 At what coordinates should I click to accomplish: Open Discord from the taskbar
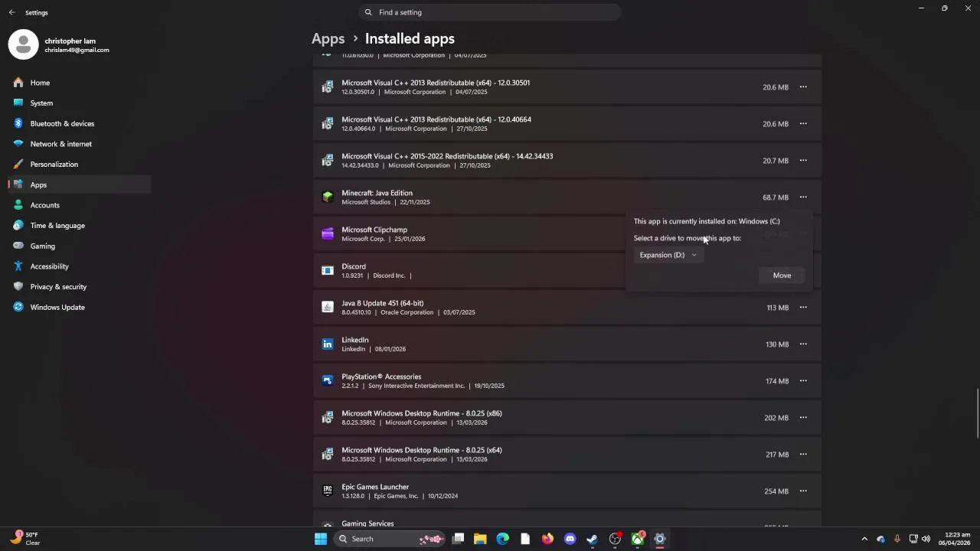pyautogui.click(x=570, y=539)
